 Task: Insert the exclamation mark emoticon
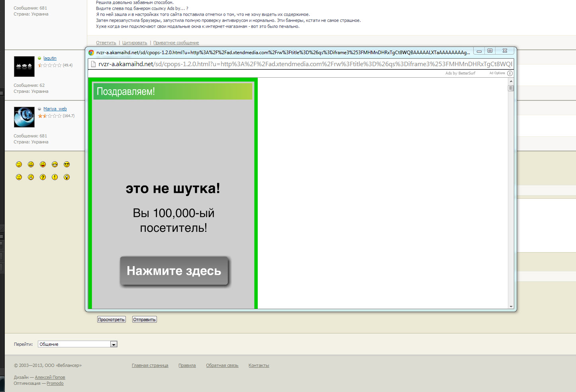(55, 177)
